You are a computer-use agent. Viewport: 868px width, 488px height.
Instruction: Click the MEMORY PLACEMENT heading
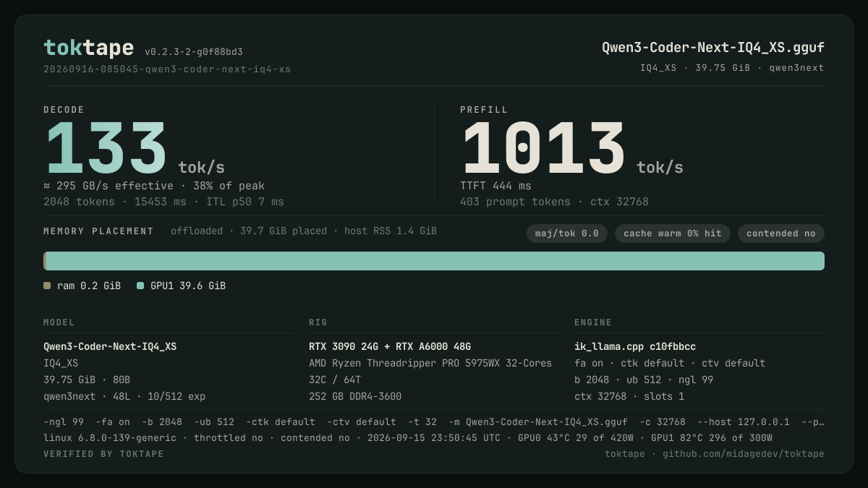[x=98, y=231]
